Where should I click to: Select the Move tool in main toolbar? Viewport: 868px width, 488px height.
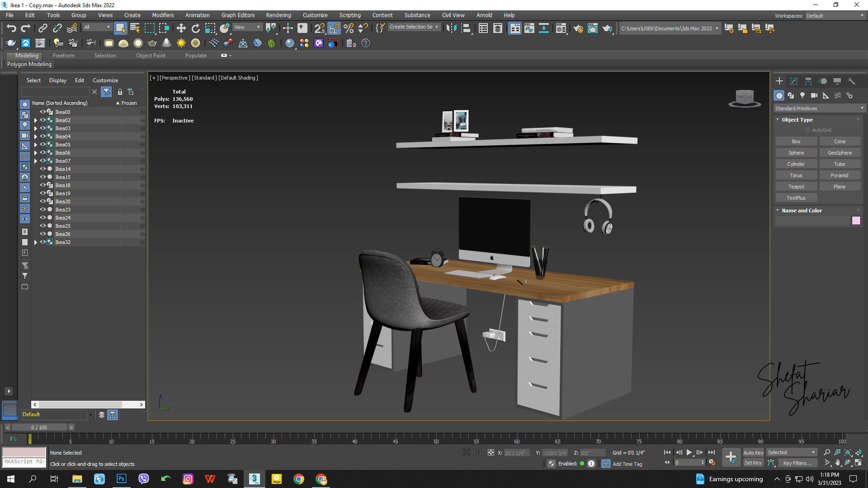pyautogui.click(x=181, y=28)
